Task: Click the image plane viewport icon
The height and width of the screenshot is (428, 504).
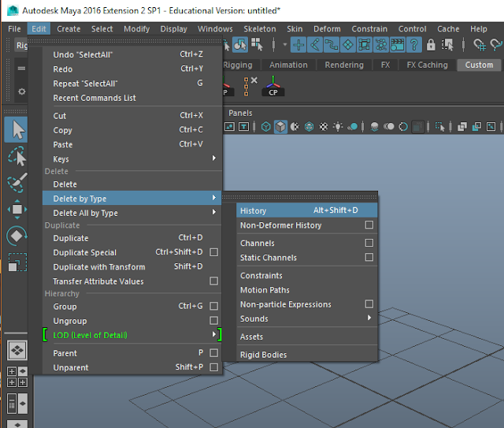Action: pos(229,126)
